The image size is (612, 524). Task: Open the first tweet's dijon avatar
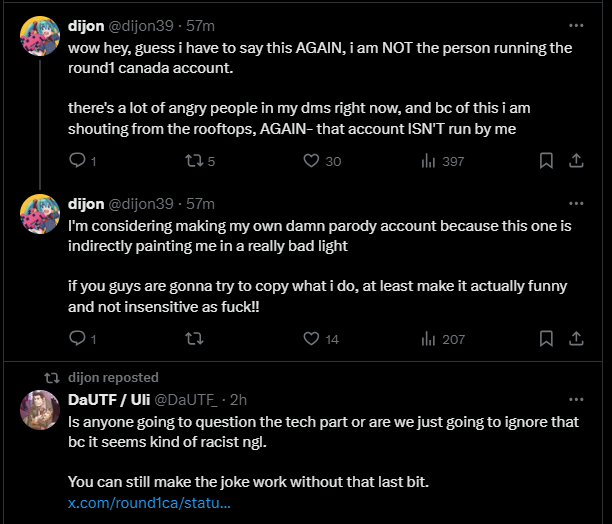(40, 36)
